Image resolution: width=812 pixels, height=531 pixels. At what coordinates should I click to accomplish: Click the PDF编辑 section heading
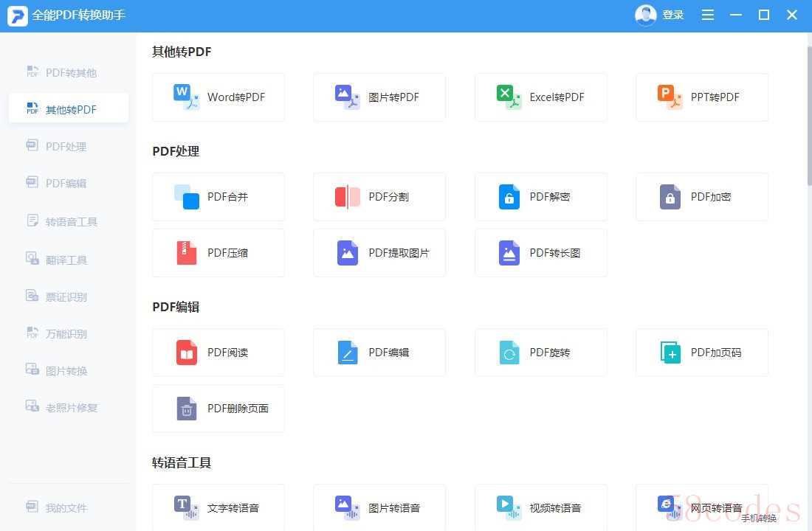click(x=176, y=307)
